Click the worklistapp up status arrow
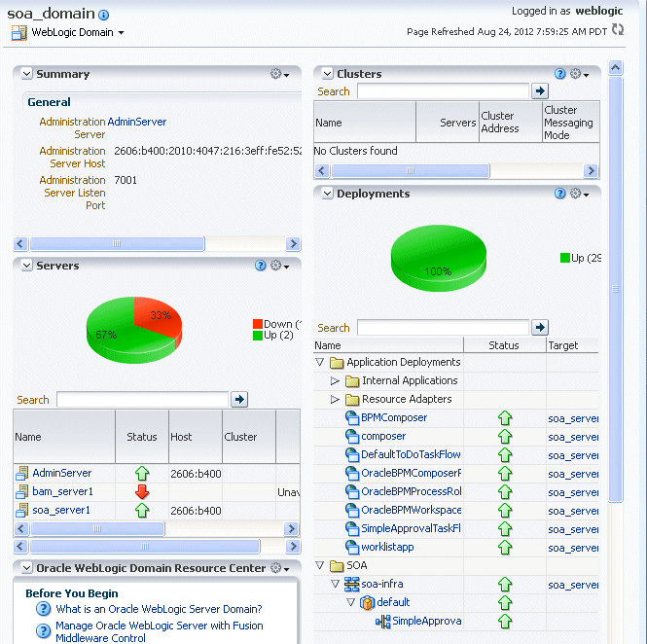 tap(505, 548)
